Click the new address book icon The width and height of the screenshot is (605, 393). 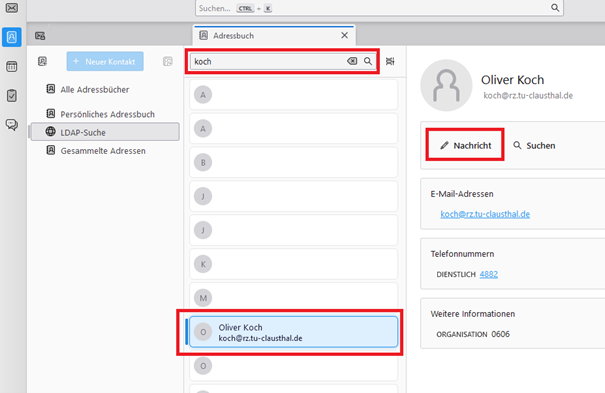pyautogui.click(x=42, y=61)
